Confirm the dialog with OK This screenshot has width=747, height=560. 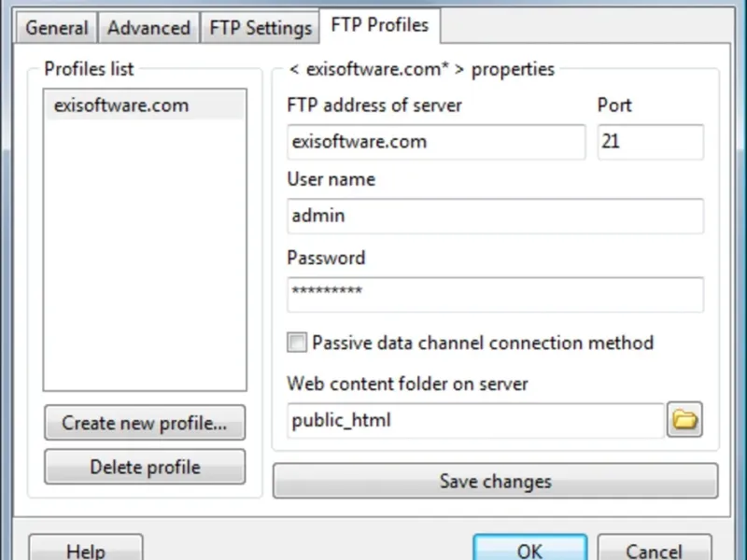[529, 550]
